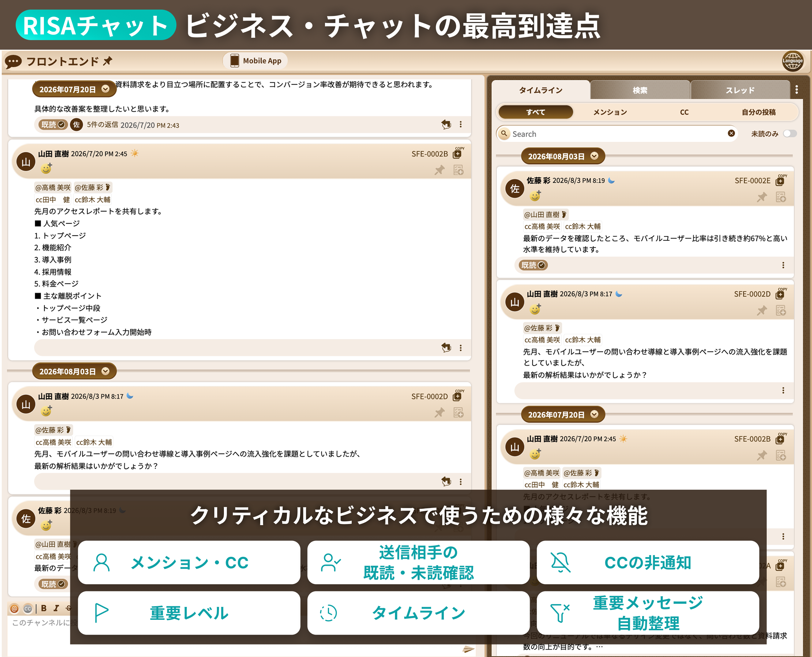Switch to the スレッド tab
Viewport: 812px width, 657px height.
[x=740, y=90]
